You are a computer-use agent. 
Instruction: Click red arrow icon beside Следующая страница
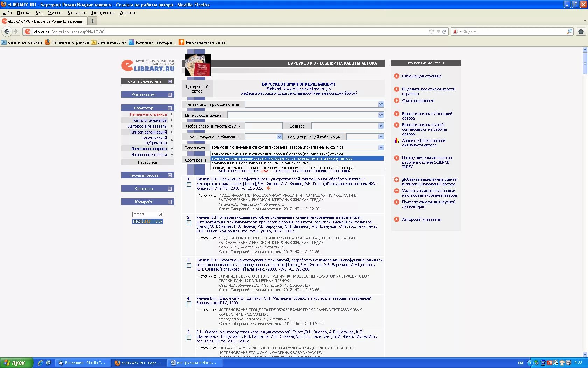click(397, 76)
